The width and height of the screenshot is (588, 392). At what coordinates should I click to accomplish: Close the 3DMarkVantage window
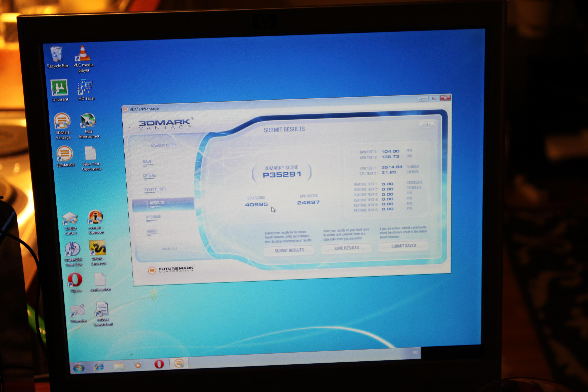click(x=445, y=98)
